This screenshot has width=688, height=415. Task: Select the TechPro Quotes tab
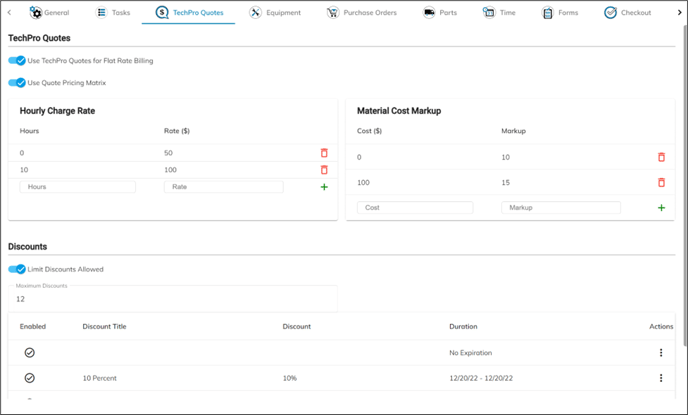click(189, 13)
